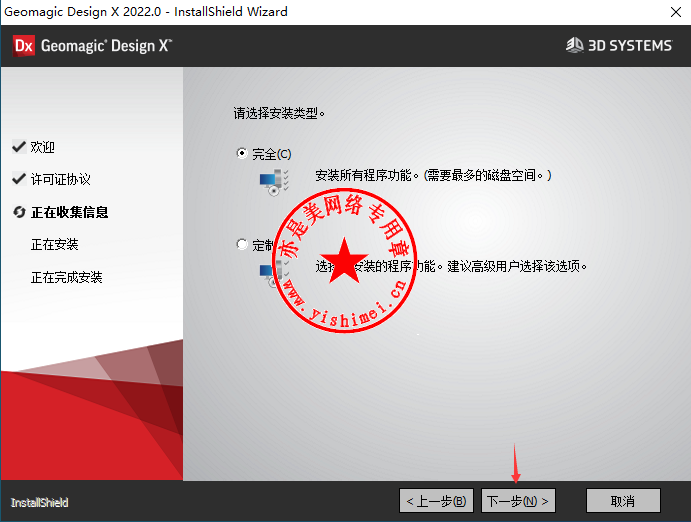The image size is (691, 522).
Task: Click the checkmark beside 许可证协议
Action: pos(19,179)
